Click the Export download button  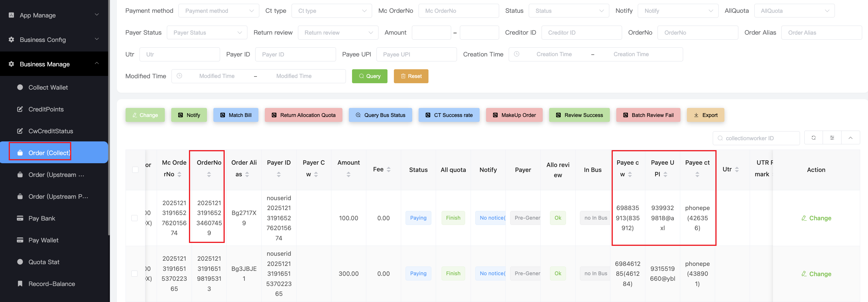(x=705, y=115)
